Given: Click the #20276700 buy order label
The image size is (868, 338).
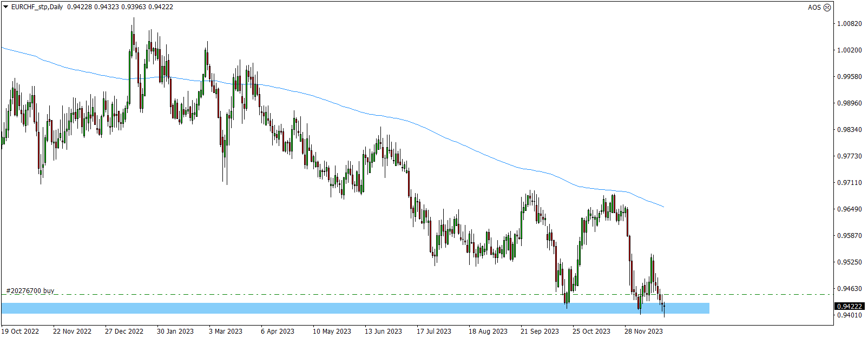Looking at the screenshot, I should pos(30,290).
